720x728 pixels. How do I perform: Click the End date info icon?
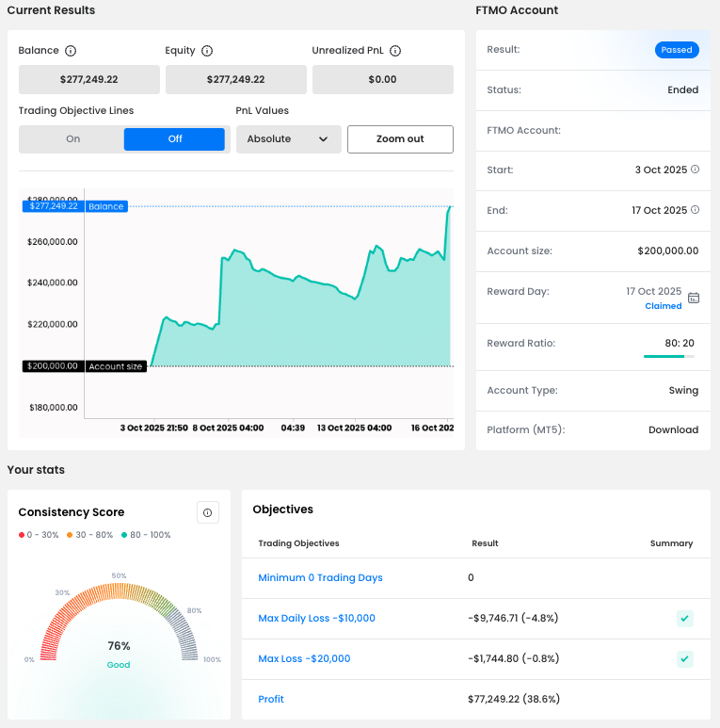coord(696,210)
